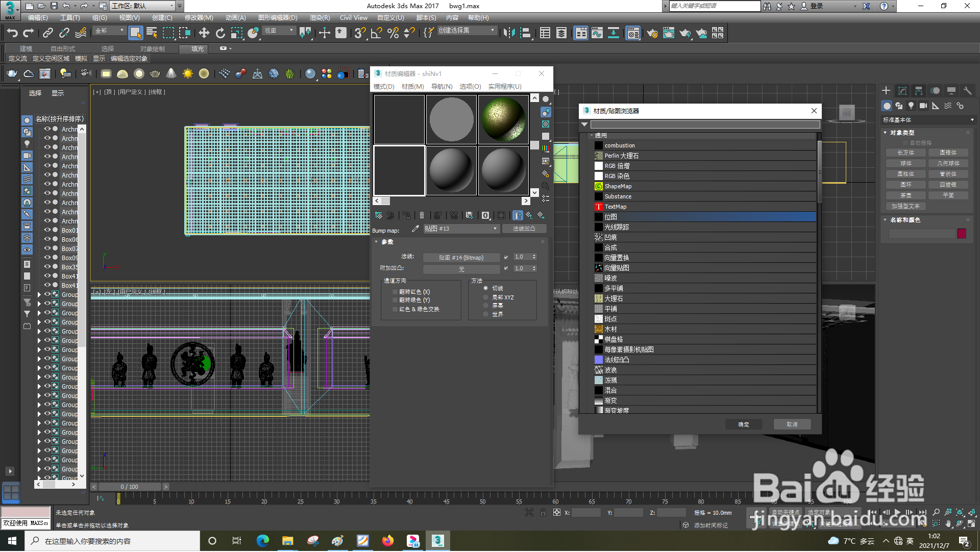Open 导航(N) menu in material editor
The width and height of the screenshot is (980, 552).
coord(442,87)
